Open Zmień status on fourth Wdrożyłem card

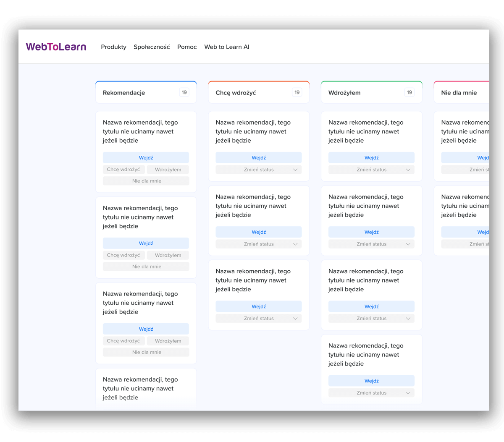[x=371, y=393]
